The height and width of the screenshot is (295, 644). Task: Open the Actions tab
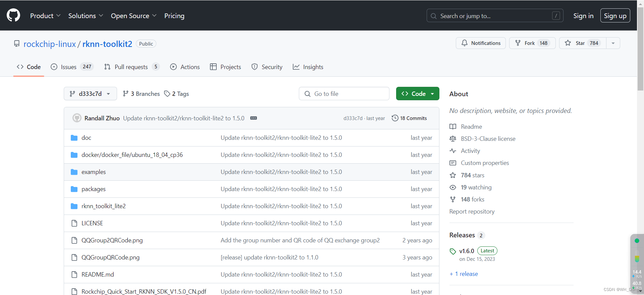click(x=185, y=67)
